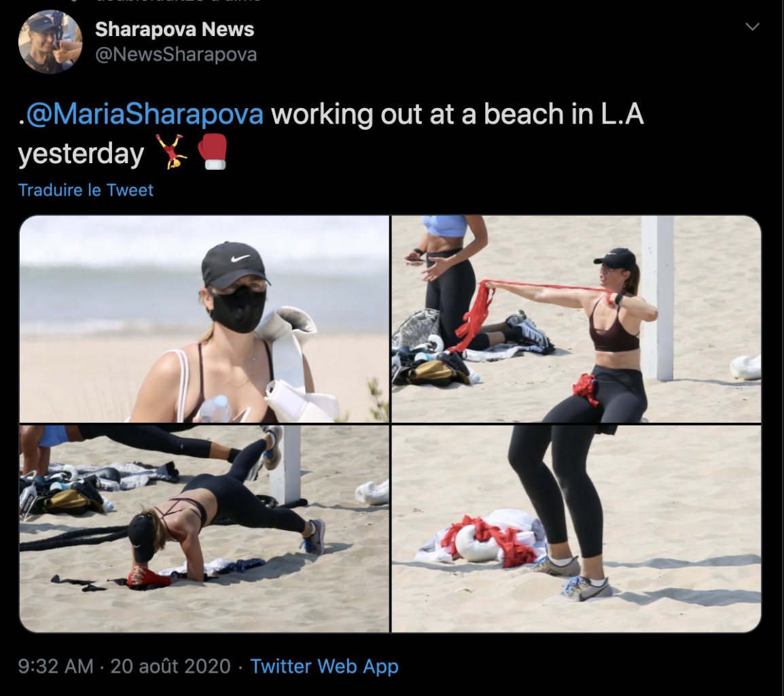Open the plank exercise photo
This screenshot has height=696, width=784.
click(204, 528)
